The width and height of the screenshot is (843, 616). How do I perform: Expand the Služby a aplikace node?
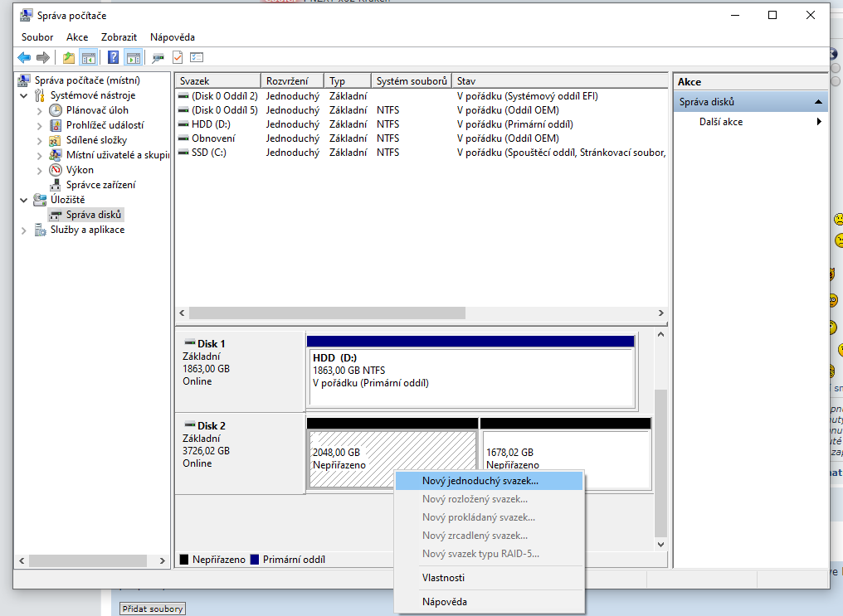click(x=24, y=230)
